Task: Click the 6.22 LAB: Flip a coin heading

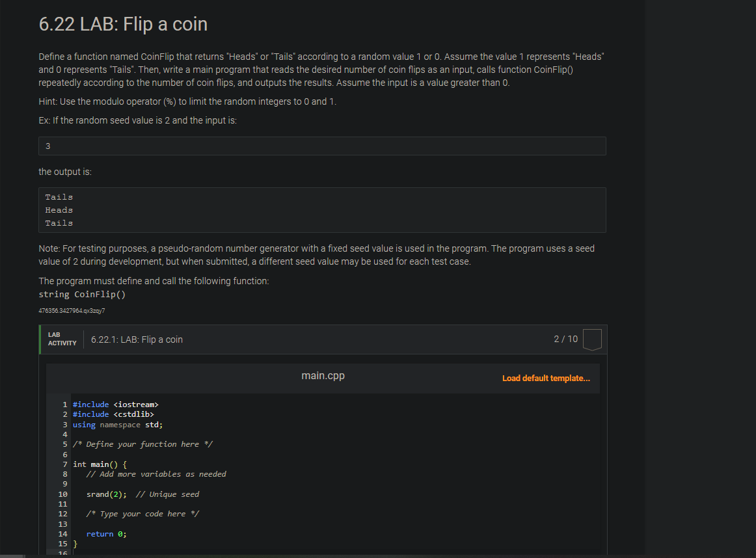Action: [122, 25]
